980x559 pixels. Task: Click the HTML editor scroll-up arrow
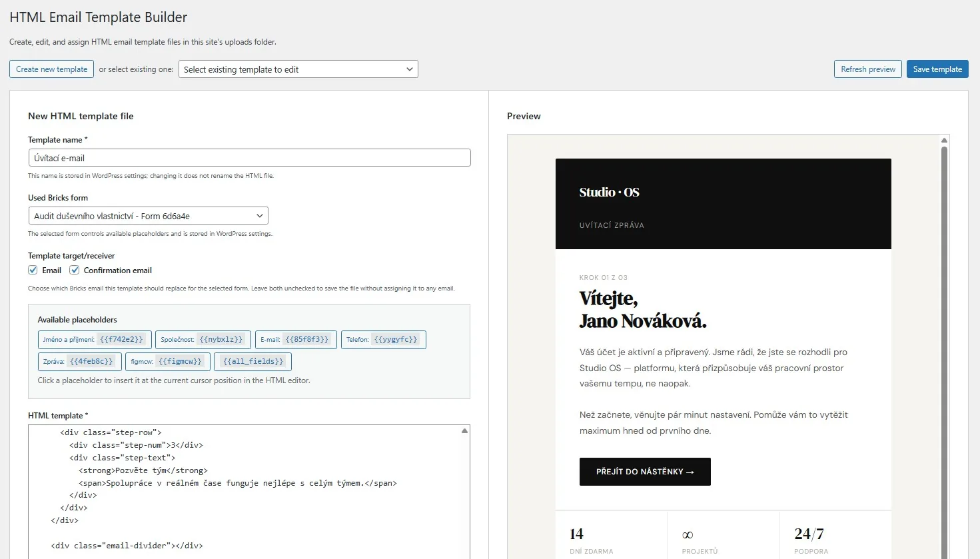pos(464,431)
